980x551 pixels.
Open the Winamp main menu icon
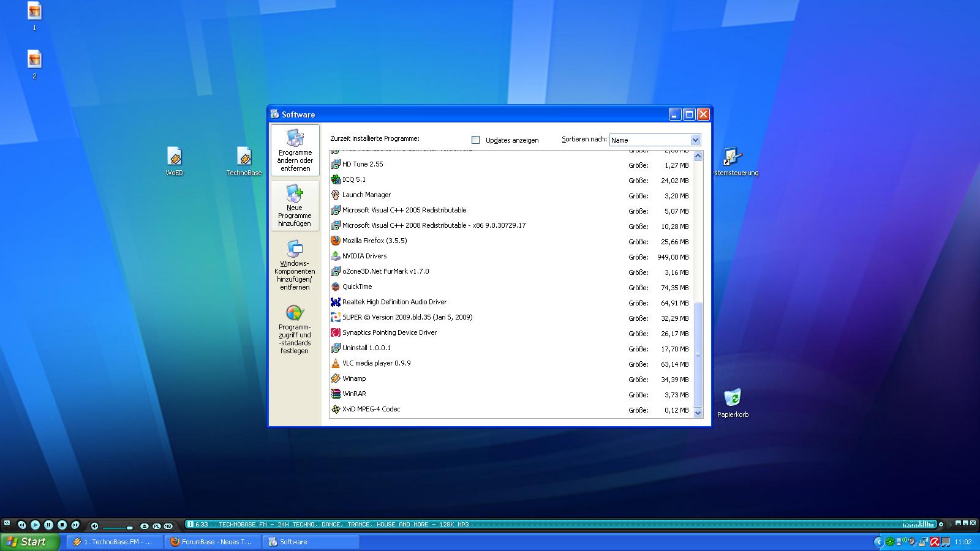(7, 523)
